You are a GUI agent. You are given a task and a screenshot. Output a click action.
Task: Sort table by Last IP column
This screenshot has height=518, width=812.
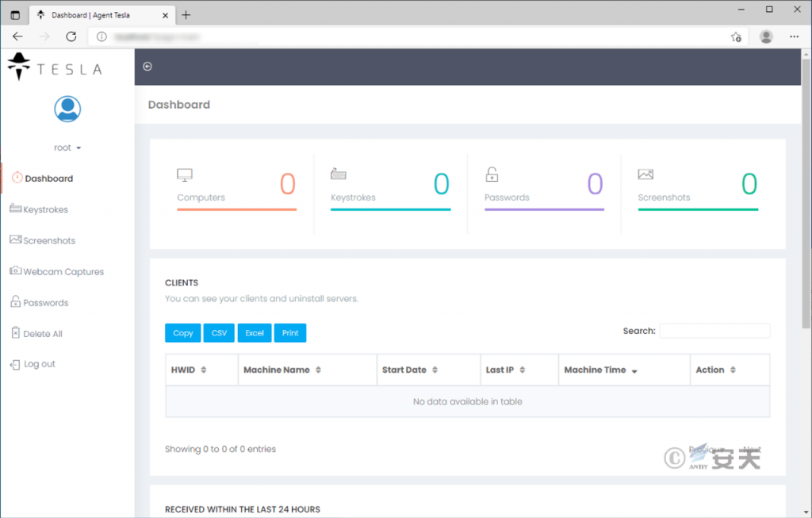click(x=505, y=370)
